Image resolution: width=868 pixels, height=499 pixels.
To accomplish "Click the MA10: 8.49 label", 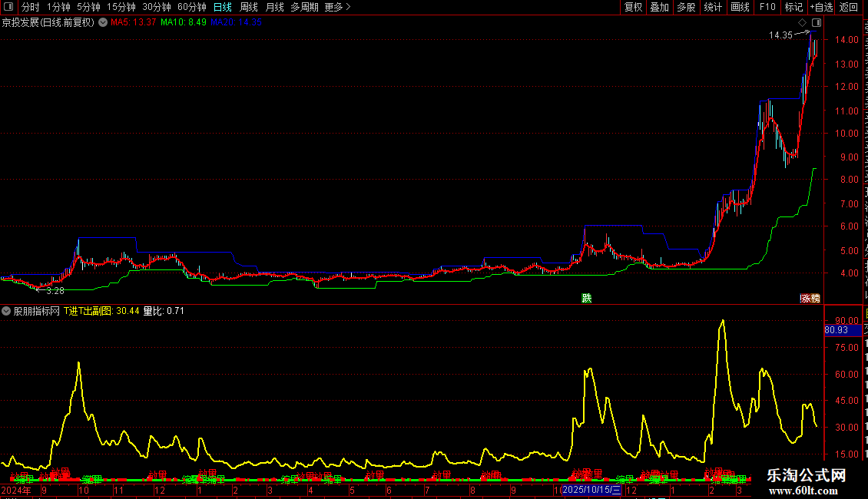I will [x=184, y=23].
